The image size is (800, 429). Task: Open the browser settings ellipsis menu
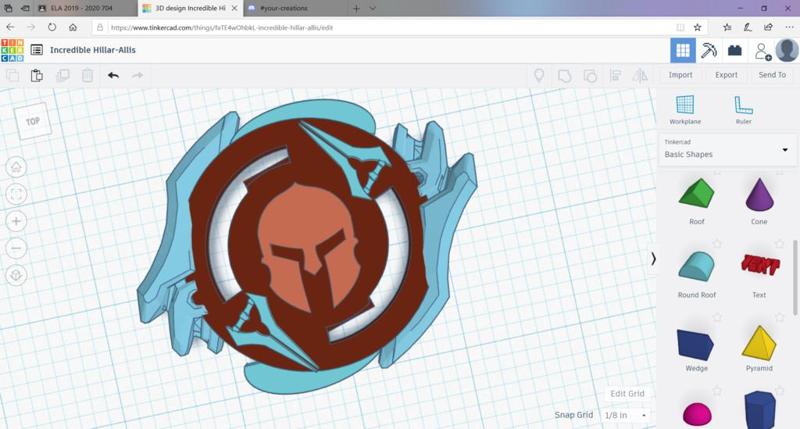click(x=789, y=28)
